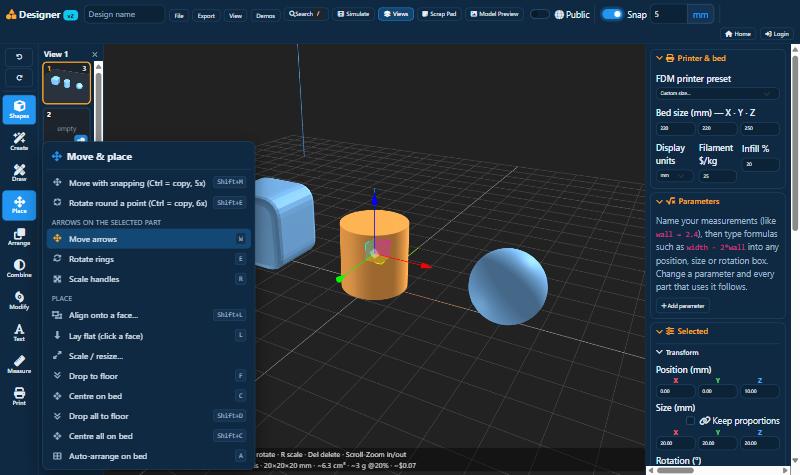Open the Modify tool panel
Viewport: 800px width, 475px height.
(19, 301)
